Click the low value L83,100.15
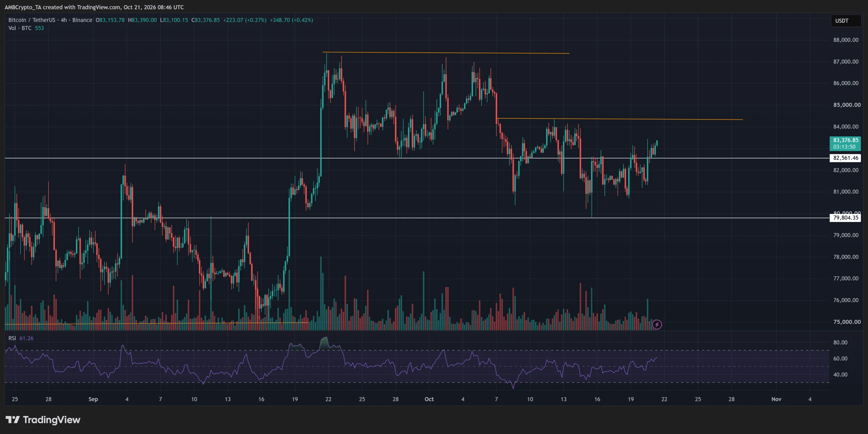Screen dimensions: 868x434 [174, 20]
